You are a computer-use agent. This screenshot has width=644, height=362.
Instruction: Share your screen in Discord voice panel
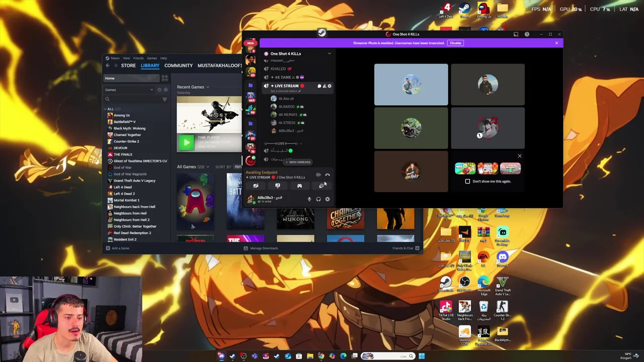278,186
